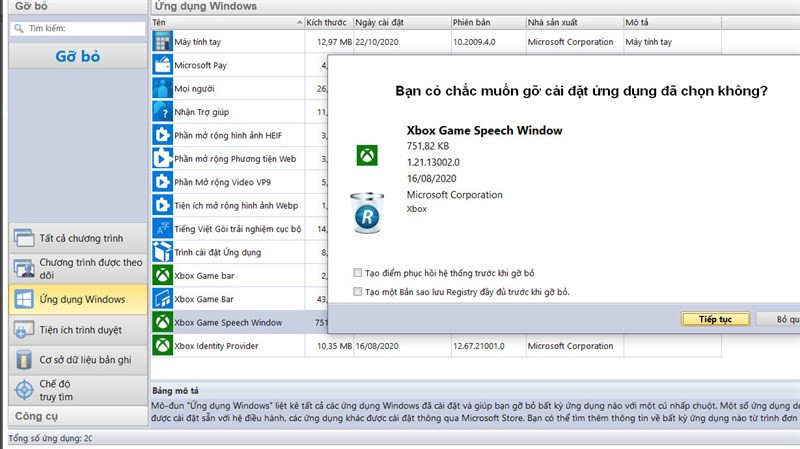
Task: Open Cơ sở dữ liệu bản ghi section
Action: tap(78, 360)
